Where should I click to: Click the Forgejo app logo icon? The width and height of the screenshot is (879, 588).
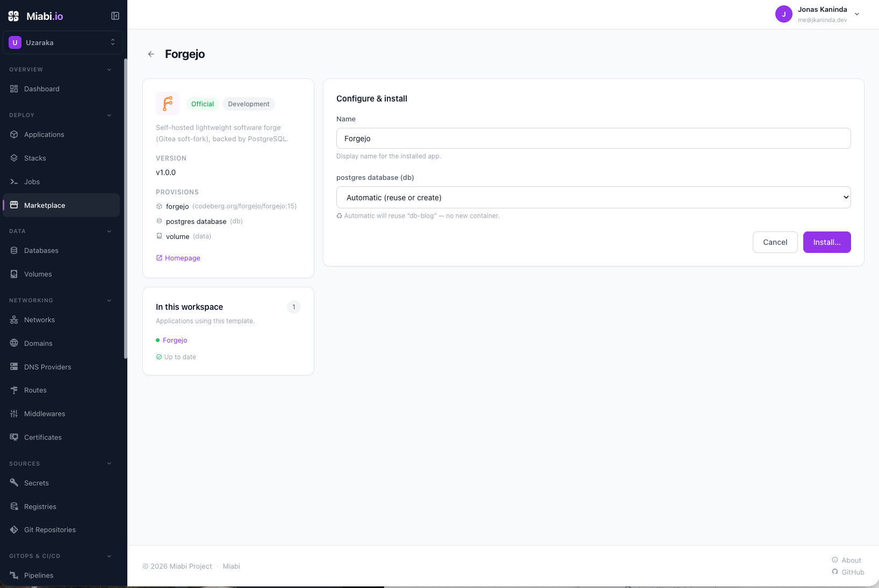point(168,104)
